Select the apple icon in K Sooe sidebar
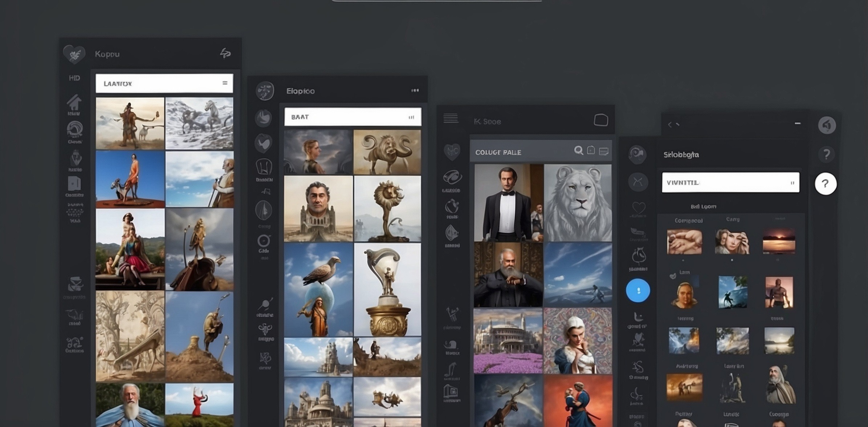Image resolution: width=868 pixels, height=427 pixels. point(452,206)
